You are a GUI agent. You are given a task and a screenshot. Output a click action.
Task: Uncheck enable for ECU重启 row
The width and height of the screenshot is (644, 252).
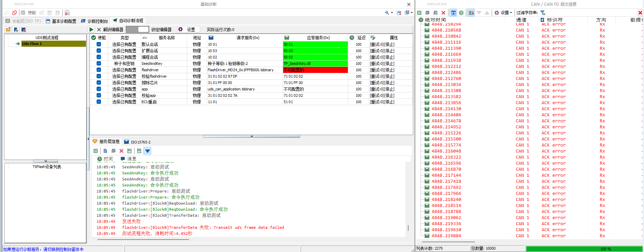pyautogui.click(x=99, y=102)
